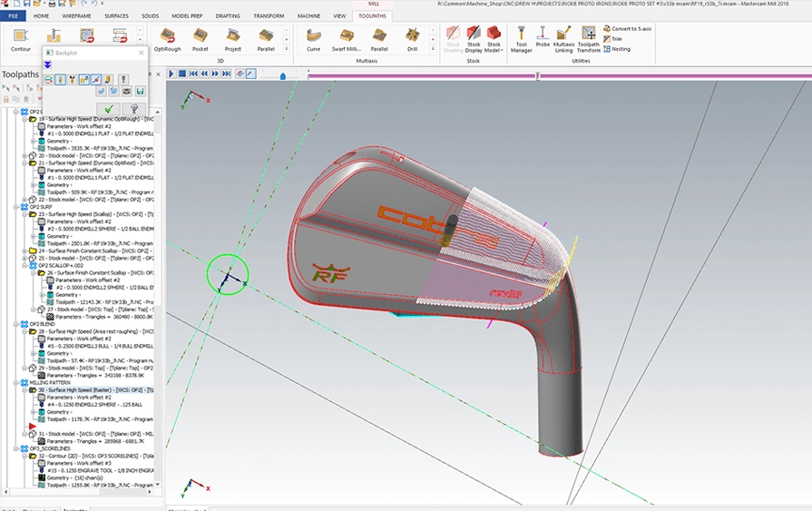Open Toolpath Transform utility
Screen dimensions: 812x511
click(588, 40)
